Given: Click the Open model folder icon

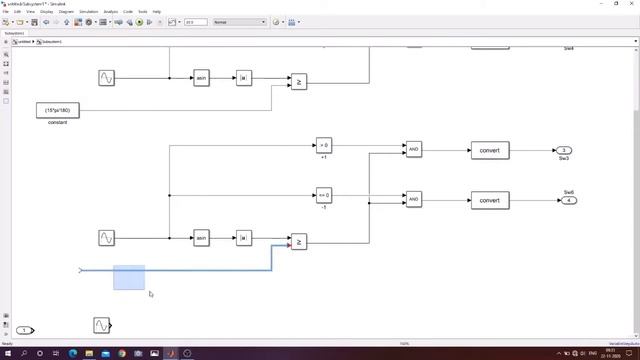Looking at the screenshot, I should (20, 22).
